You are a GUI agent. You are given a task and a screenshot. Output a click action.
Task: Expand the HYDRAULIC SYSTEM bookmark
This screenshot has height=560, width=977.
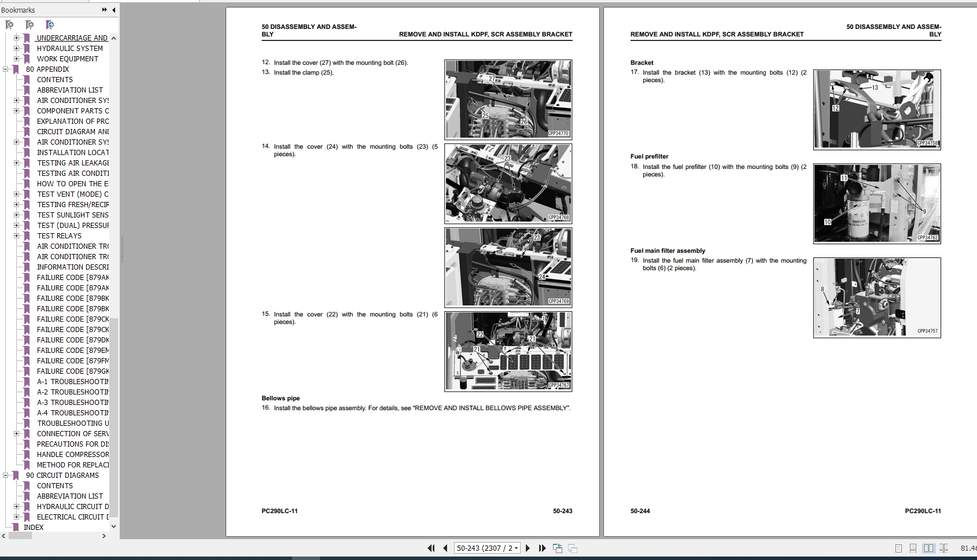pos(16,49)
